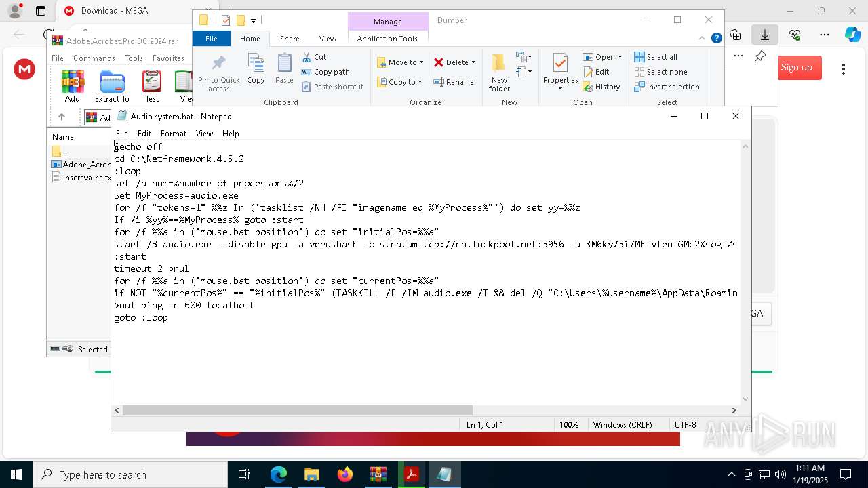Click the taskbar search box
The height and width of the screenshot is (488, 868).
[130, 474]
